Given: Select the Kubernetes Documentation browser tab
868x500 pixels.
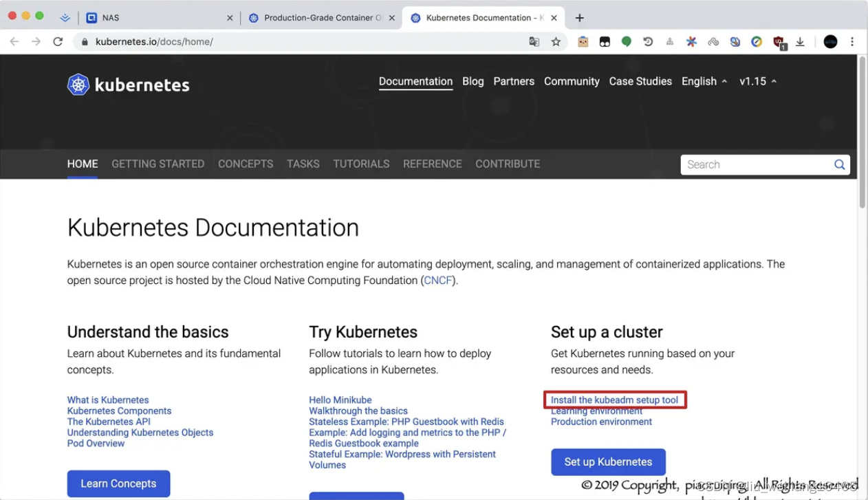Looking at the screenshot, I should [x=482, y=18].
